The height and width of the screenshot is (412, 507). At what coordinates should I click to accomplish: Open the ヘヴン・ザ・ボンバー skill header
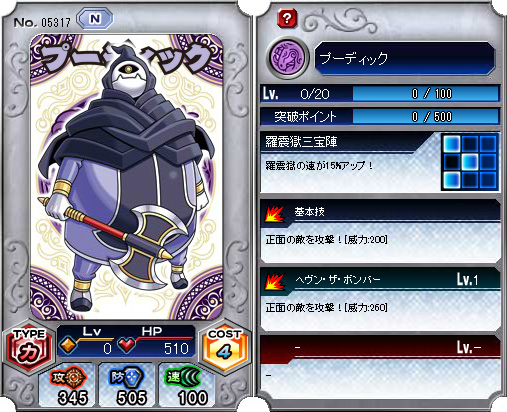pos(380,280)
